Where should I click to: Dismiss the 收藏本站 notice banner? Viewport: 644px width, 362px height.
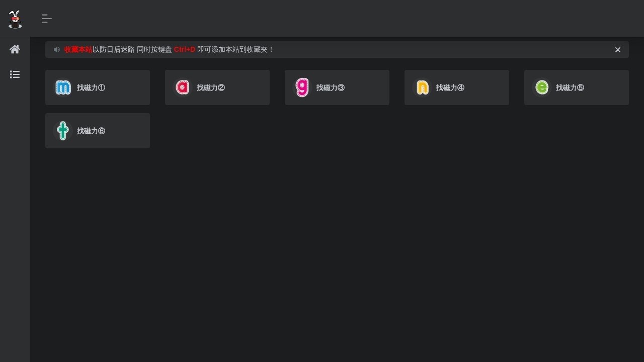tap(618, 50)
